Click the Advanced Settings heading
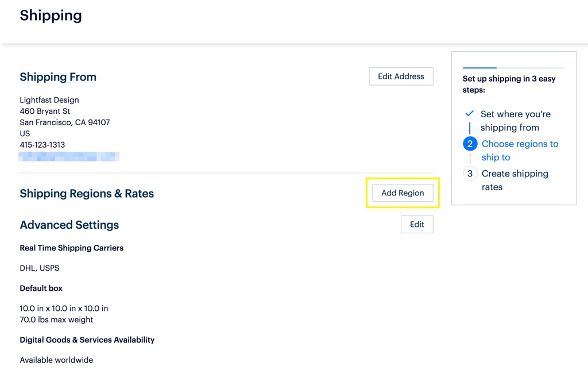 69,225
